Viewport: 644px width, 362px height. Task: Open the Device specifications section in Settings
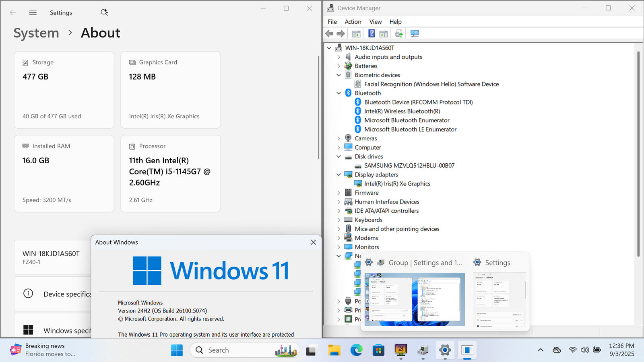53,294
